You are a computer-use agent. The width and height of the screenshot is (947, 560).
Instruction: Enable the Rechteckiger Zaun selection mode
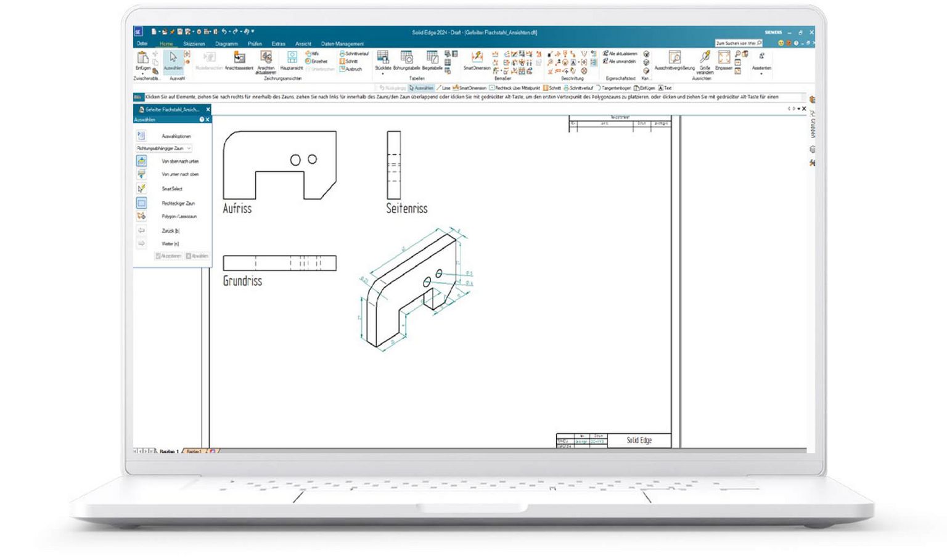(142, 203)
